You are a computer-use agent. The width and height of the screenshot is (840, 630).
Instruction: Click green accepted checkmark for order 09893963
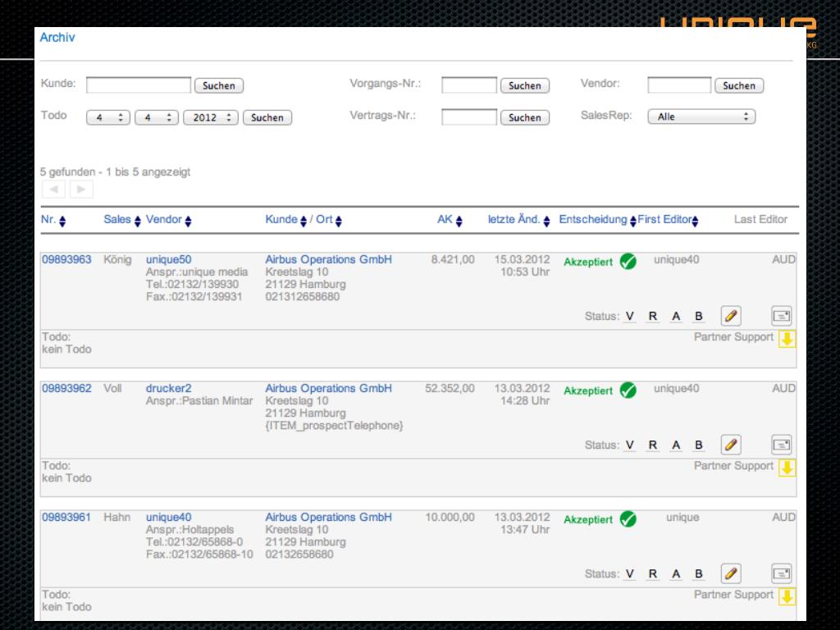[x=628, y=262]
